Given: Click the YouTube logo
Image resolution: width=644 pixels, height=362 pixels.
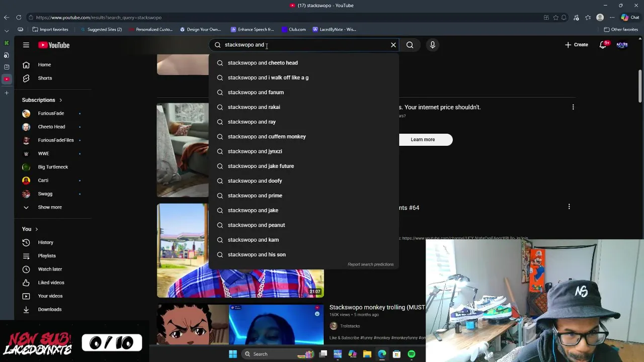Looking at the screenshot, I should (54, 45).
